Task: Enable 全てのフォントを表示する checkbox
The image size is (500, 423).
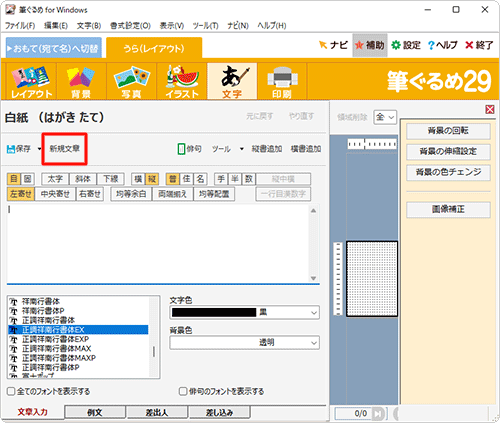Action: point(11,391)
